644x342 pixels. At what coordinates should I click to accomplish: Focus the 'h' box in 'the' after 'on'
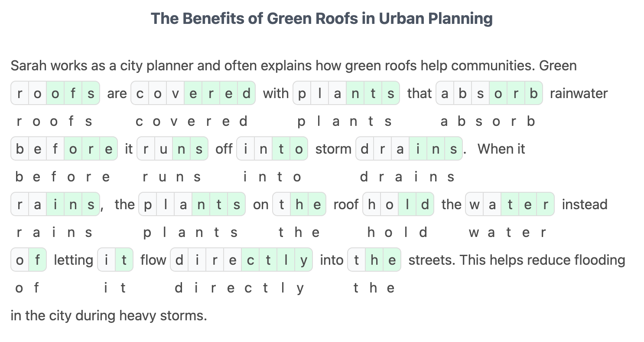pos(299,204)
